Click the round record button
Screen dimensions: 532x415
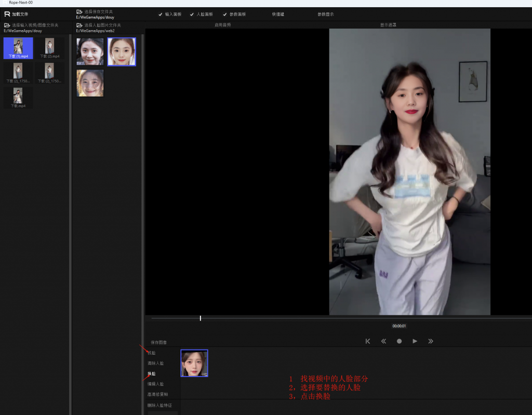click(x=400, y=341)
